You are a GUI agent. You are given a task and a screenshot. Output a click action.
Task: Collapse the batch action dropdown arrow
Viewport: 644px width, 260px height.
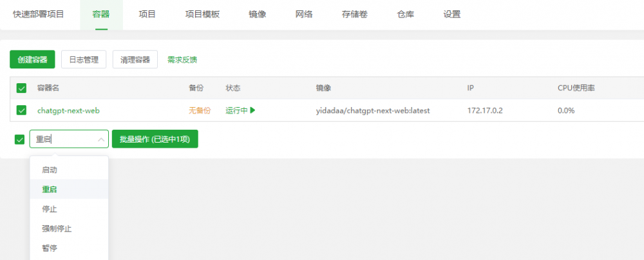coord(101,139)
